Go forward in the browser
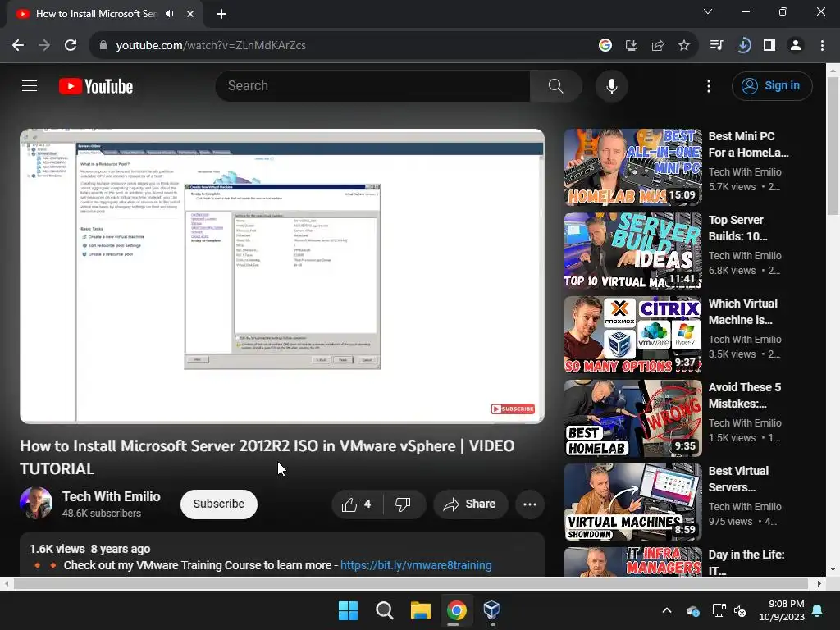The image size is (840, 630). coord(44,45)
